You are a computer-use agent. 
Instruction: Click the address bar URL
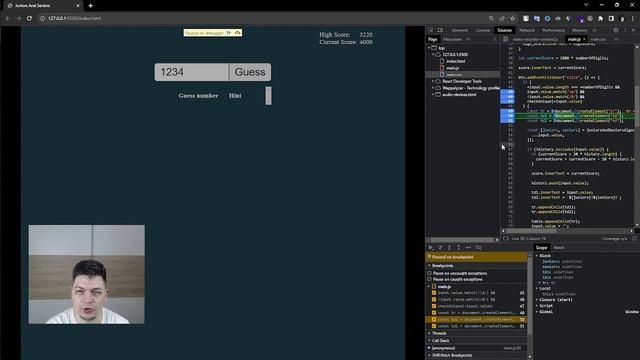coord(74,18)
